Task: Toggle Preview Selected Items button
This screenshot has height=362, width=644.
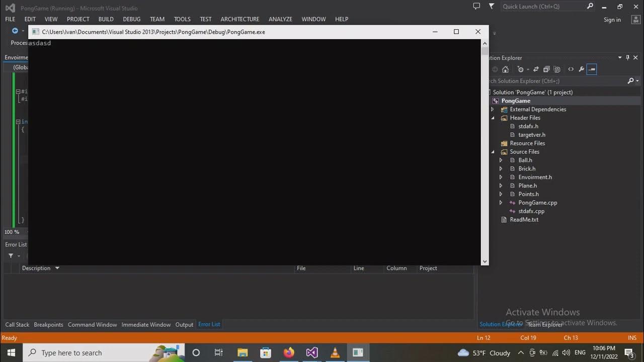Action: (592, 69)
